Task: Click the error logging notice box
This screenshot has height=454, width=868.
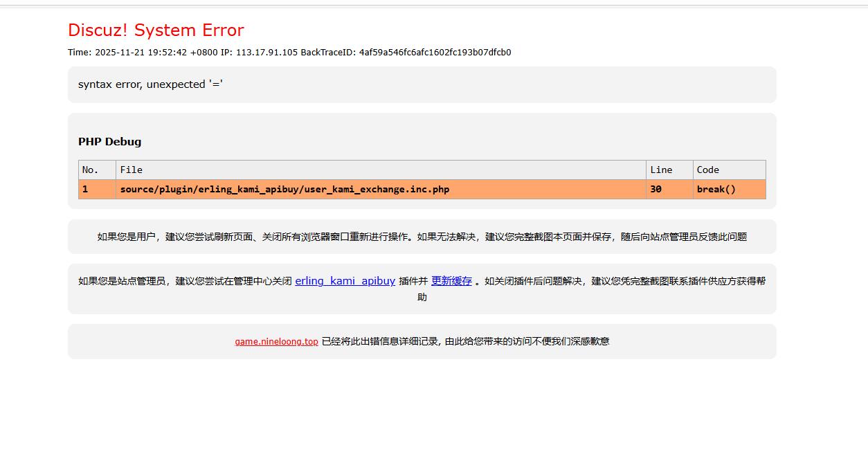Action: (x=422, y=341)
